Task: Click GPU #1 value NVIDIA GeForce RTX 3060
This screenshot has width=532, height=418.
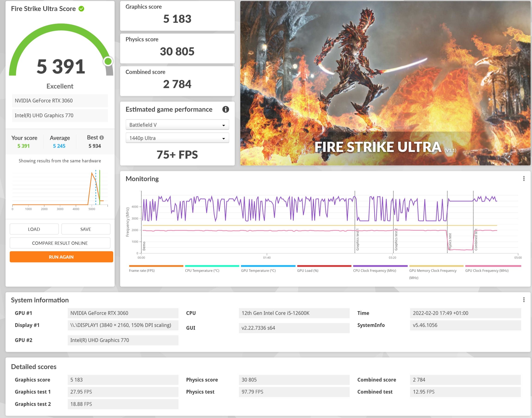Action: tap(123, 313)
